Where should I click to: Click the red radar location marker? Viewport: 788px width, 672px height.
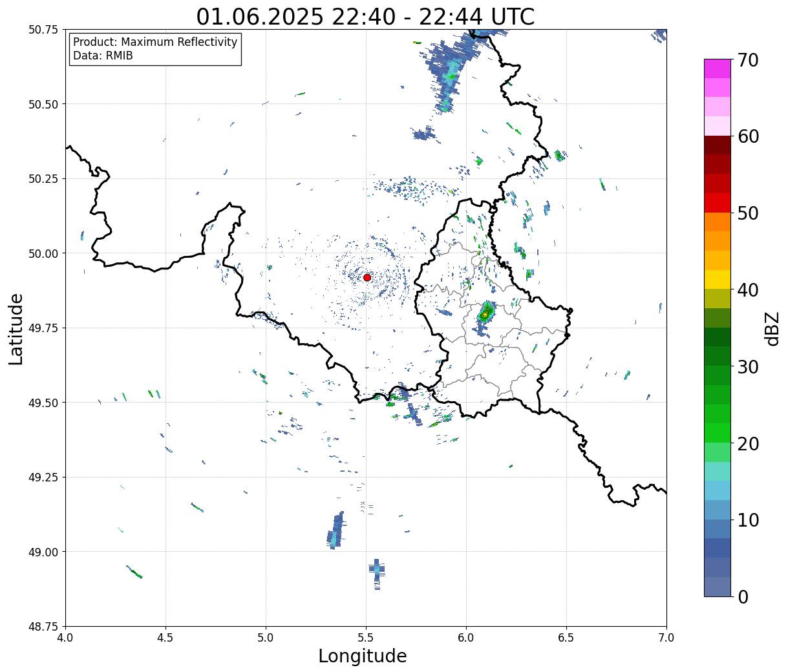click(x=367, y=277)
